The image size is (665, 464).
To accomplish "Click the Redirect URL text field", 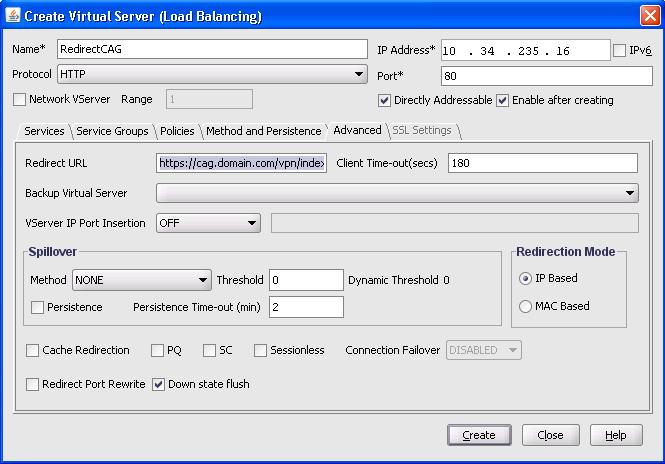I will pyautogui.click(x=242, y=163).
